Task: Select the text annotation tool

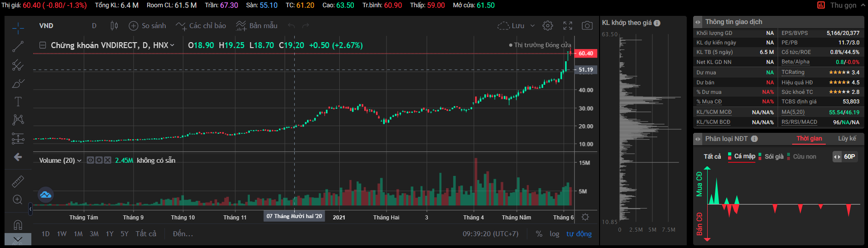Action: pos(18,102)
